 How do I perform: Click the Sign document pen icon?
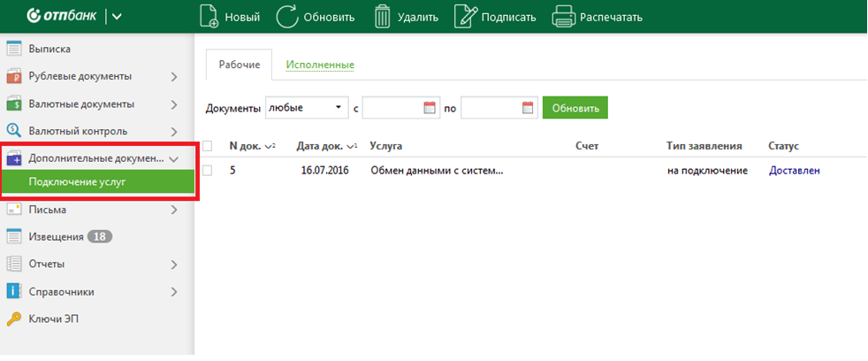(x=466, y=17)
